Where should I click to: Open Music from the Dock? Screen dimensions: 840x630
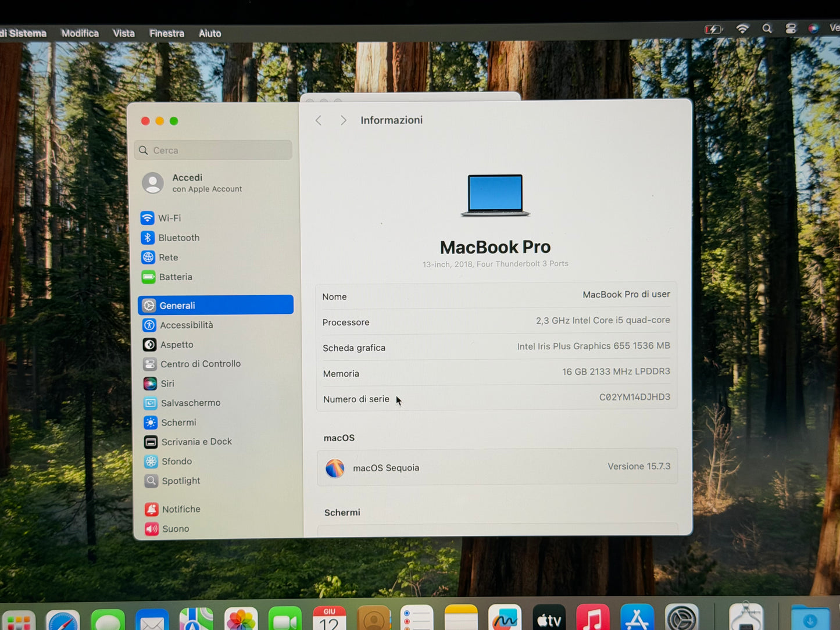click(x=592, y=617)
